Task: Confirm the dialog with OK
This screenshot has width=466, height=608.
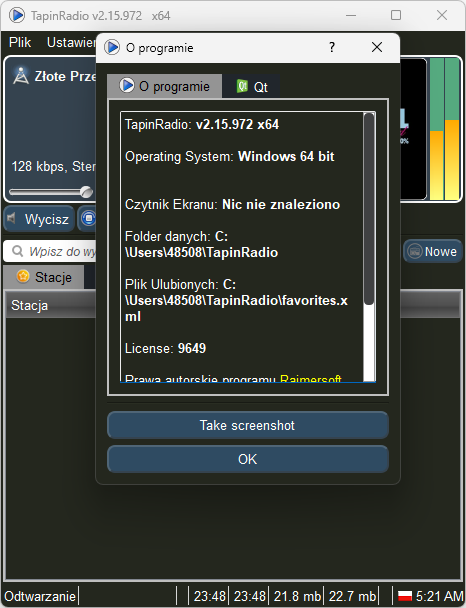Action: click(248, 459)
